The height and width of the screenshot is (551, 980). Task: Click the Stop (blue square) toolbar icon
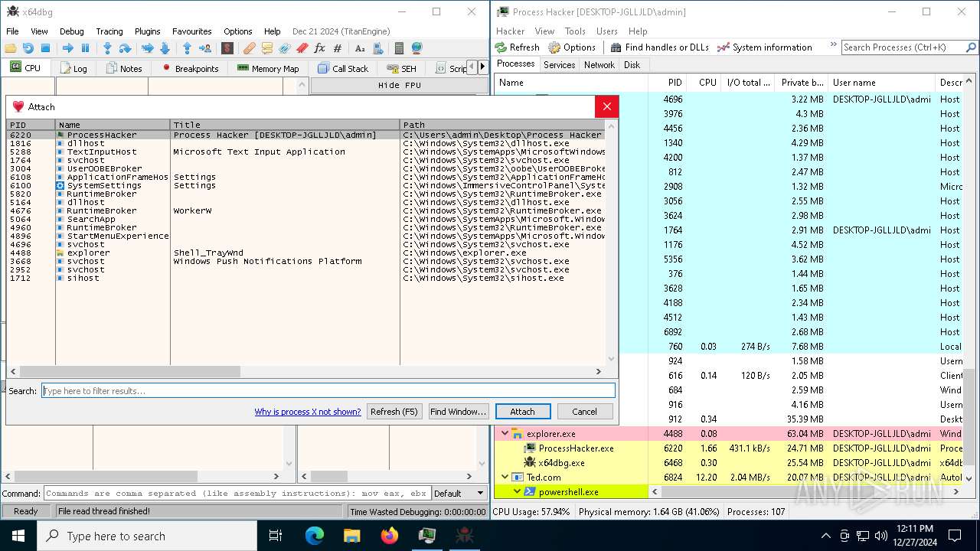[45, 48]
